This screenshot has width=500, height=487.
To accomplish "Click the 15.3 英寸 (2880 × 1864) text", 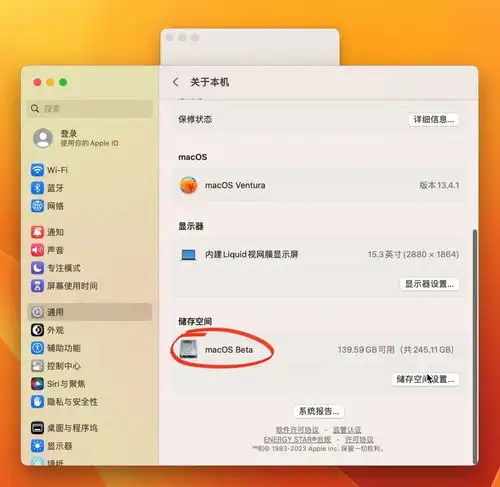I will click(413, 255).
